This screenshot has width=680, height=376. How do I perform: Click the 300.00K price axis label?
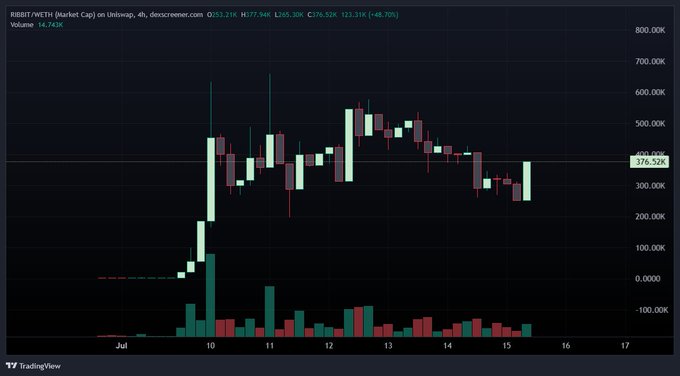650,186
